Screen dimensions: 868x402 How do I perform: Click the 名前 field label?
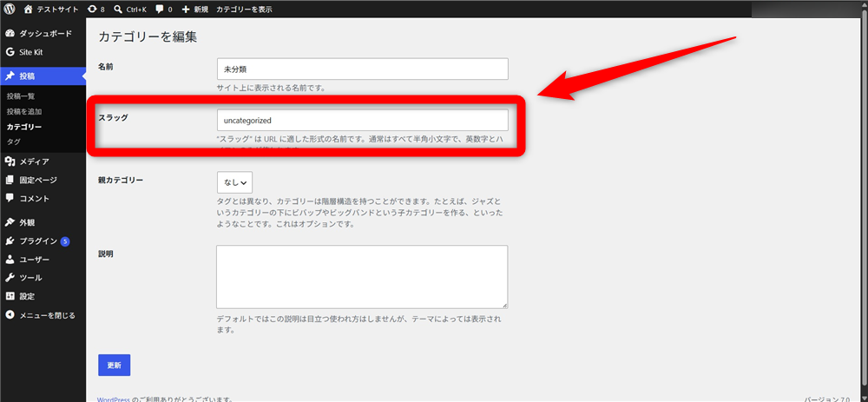click(105, 66)
